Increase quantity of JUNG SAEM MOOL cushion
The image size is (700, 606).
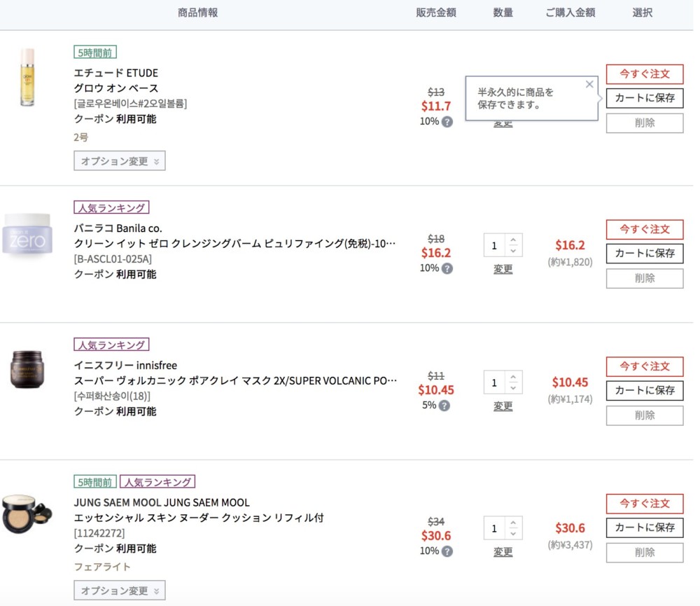[513, 523]
